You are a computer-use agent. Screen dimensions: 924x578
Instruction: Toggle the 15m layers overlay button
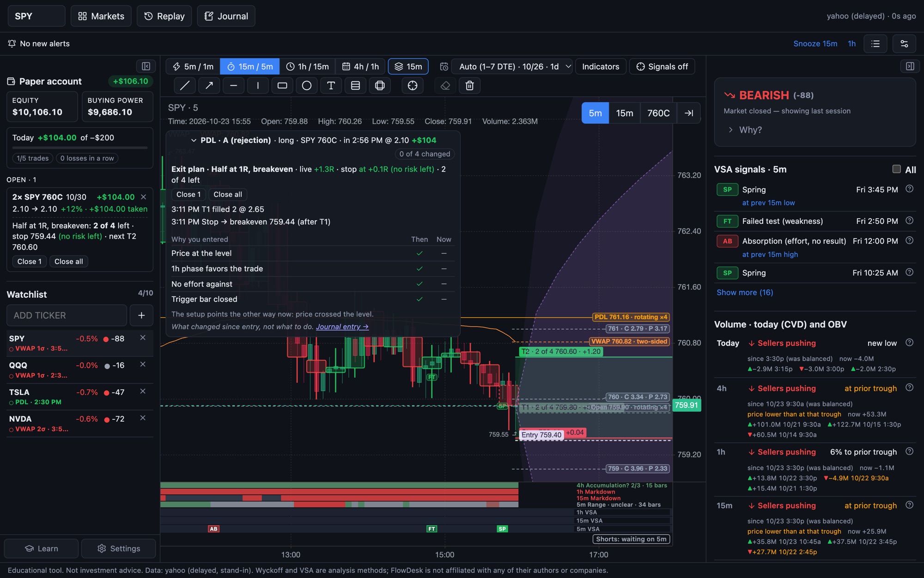408,67
